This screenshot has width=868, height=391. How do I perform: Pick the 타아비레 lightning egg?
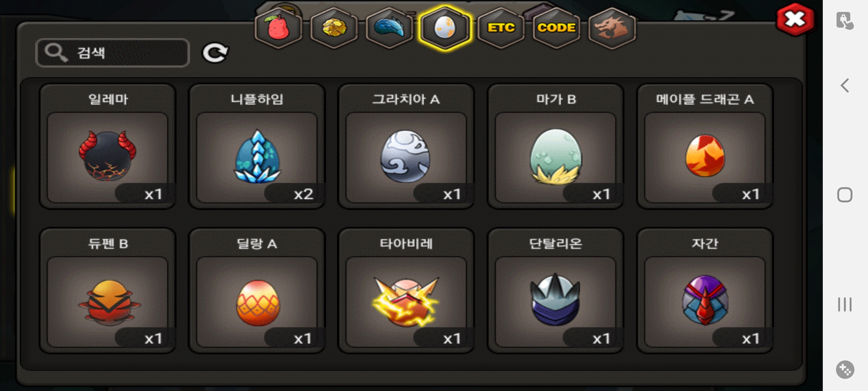pyautogui.click(x=406, y=290)
